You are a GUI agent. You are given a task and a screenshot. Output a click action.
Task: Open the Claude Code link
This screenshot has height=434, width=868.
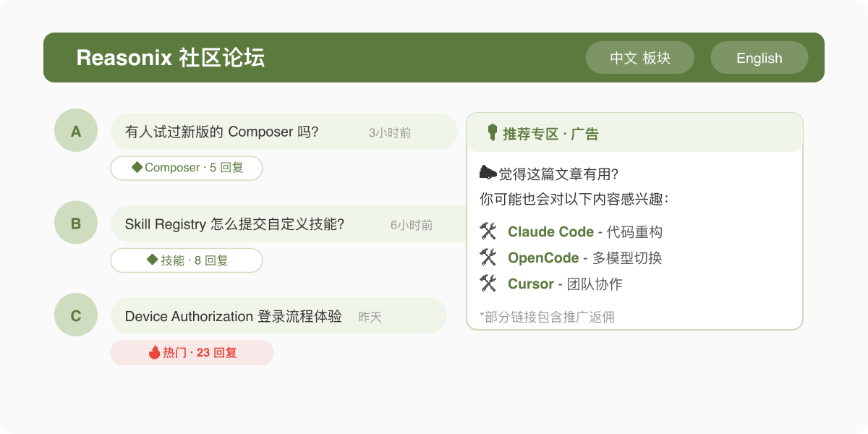551,231
